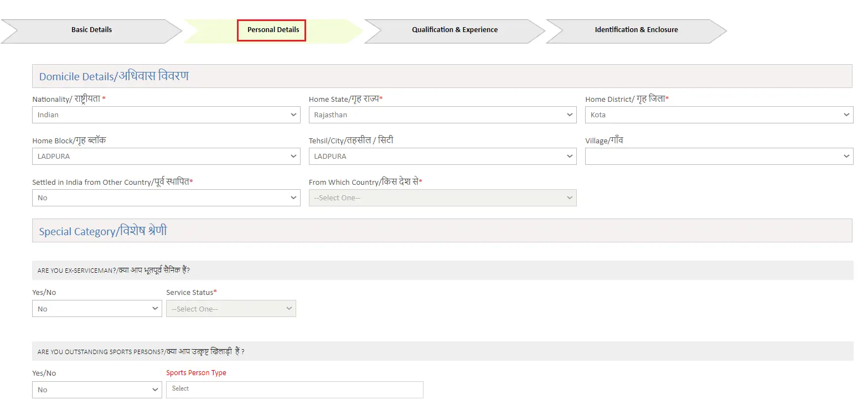Viewport: 868px width, 405px height.
Task: Open the Ex-Serviceman Yes/No dropdown
Action: pyautogui.click(x=97, y=309)
